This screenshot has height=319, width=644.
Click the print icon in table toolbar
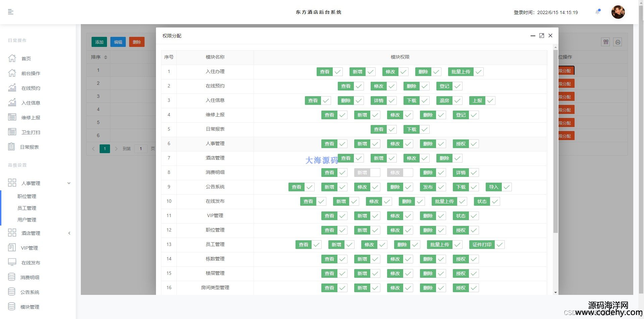tap(618, 42)
